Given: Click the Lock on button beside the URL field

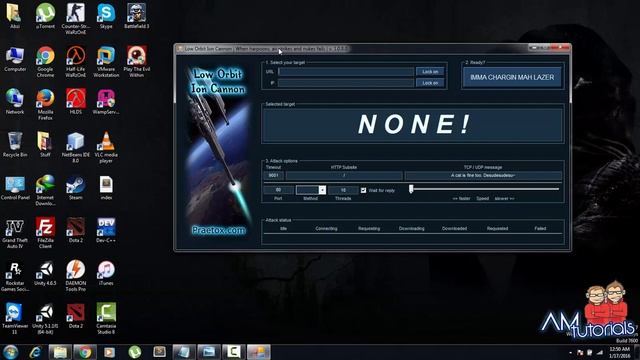Looking at the screenshot, I should (x=430, y=71).
